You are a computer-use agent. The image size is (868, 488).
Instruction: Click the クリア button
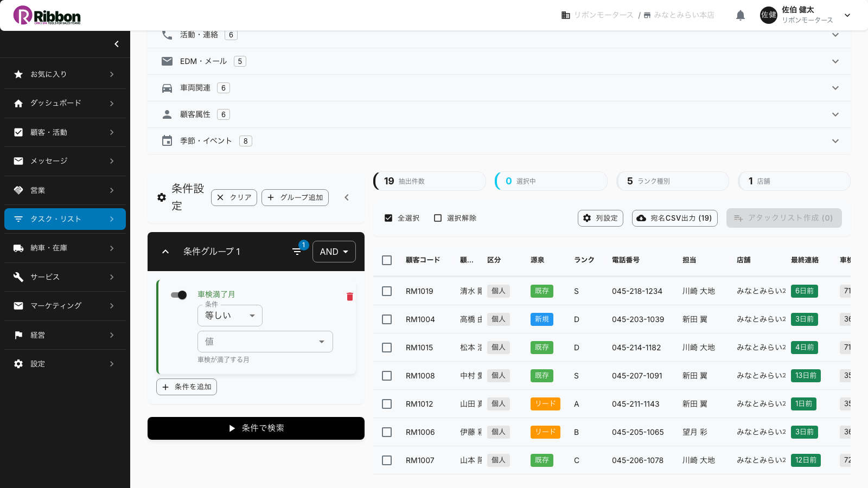[x=234, y=197]
